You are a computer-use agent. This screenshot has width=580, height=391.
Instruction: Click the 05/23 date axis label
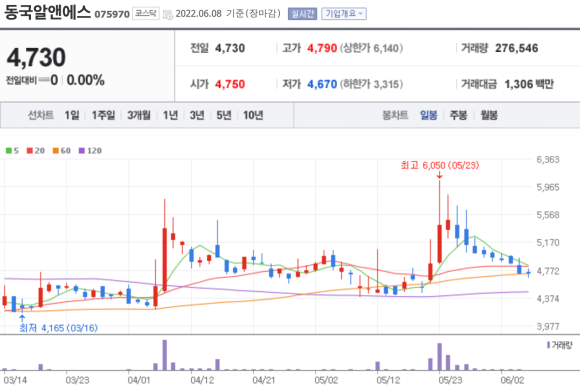(450, 380)
